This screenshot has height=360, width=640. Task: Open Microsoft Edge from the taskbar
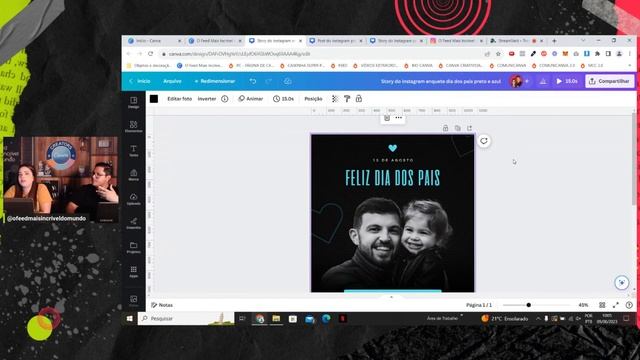tap(326, 318)
